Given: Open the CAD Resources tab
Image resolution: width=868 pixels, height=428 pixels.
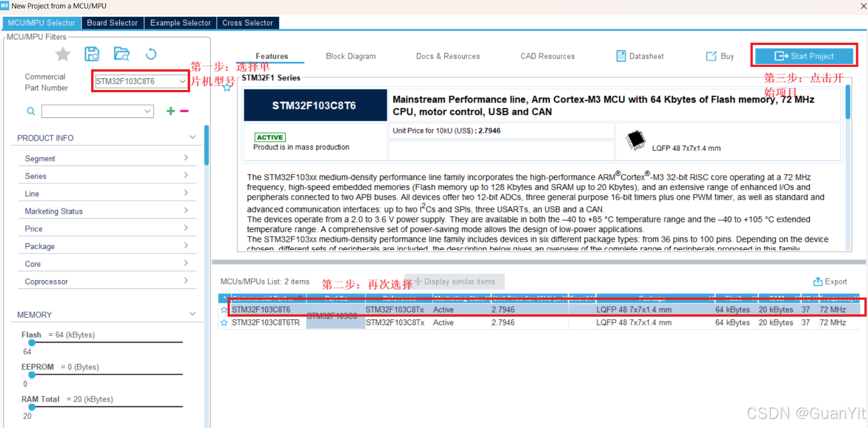Looking at the screenshot, I should click(548, 56).
